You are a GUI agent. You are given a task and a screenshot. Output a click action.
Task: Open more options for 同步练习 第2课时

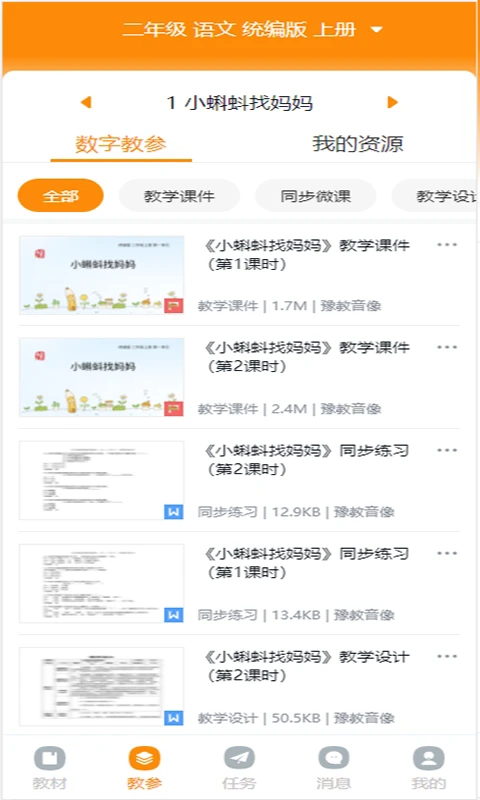(447, 451)
